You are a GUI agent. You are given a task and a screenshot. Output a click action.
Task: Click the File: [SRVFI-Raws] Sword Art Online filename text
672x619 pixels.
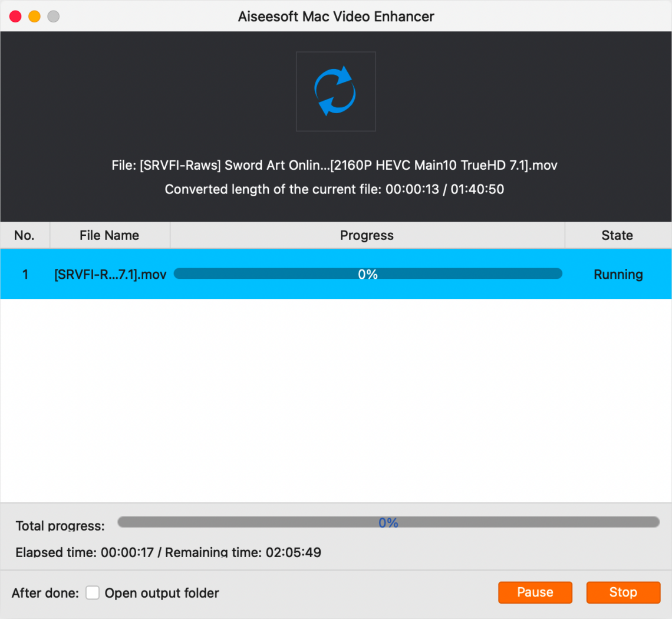334,166
